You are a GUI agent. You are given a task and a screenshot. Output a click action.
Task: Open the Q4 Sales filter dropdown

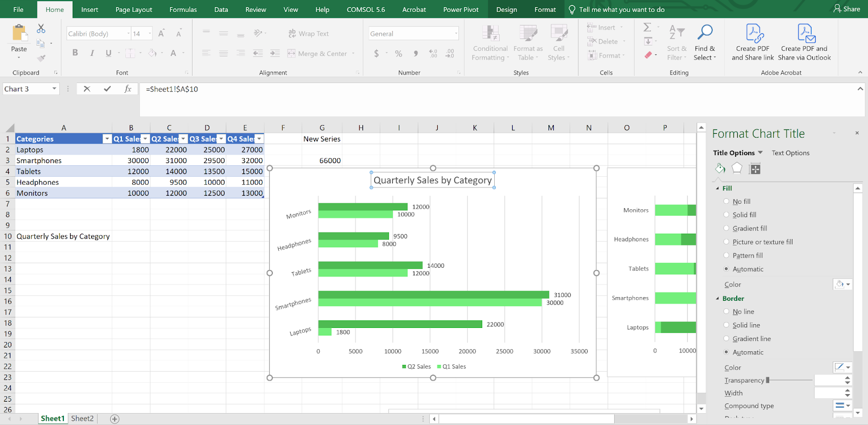pos(259,139)
